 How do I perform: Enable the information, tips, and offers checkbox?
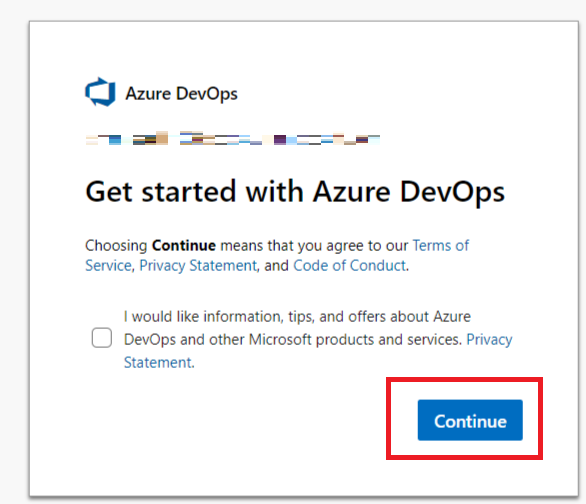coord(102,338)
